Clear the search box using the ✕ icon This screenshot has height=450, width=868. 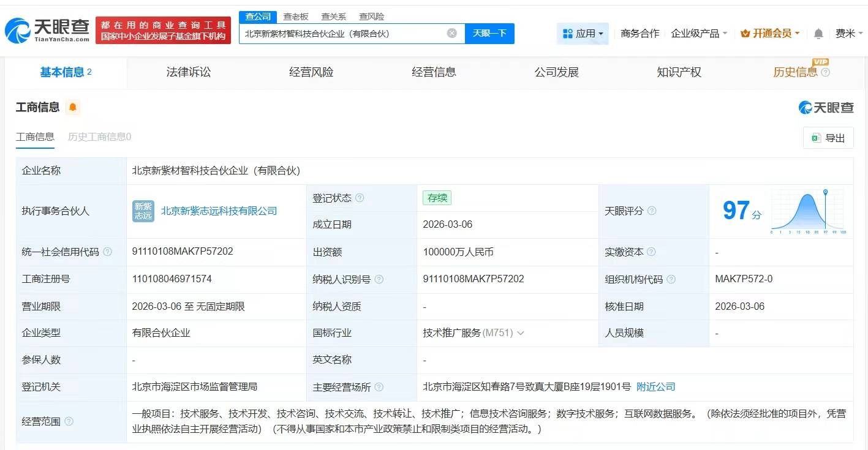pyautogui.click(x=451, y=34)
